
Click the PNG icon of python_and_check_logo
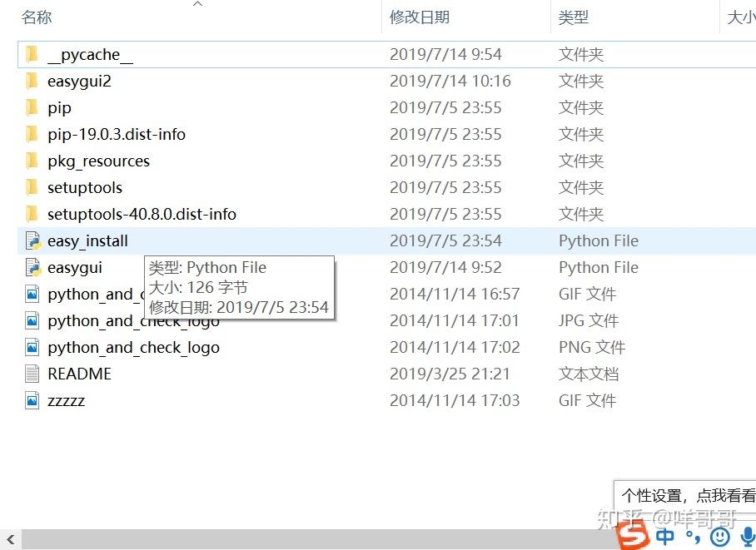tap(31, 347)
